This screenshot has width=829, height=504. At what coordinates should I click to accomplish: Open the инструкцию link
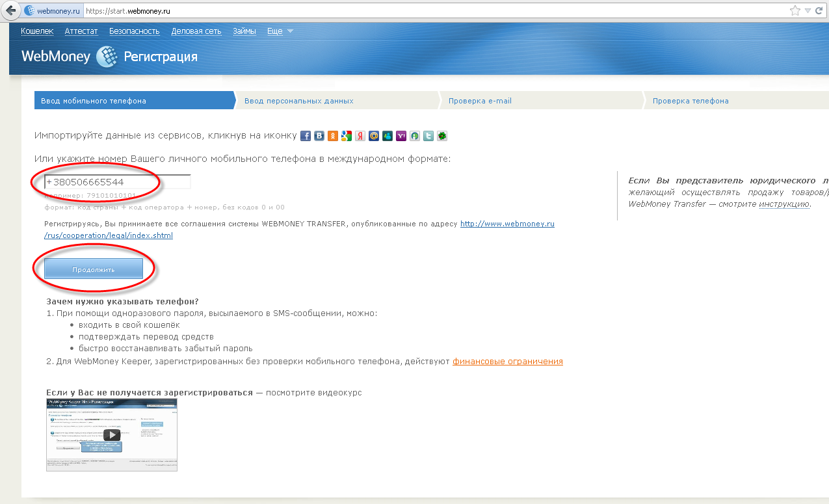coord(784,204)
